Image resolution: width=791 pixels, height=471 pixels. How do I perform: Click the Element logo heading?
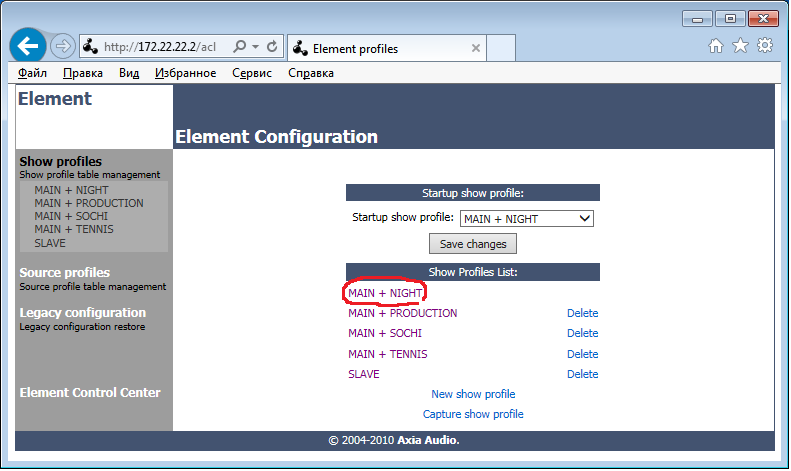pos(54,99)
